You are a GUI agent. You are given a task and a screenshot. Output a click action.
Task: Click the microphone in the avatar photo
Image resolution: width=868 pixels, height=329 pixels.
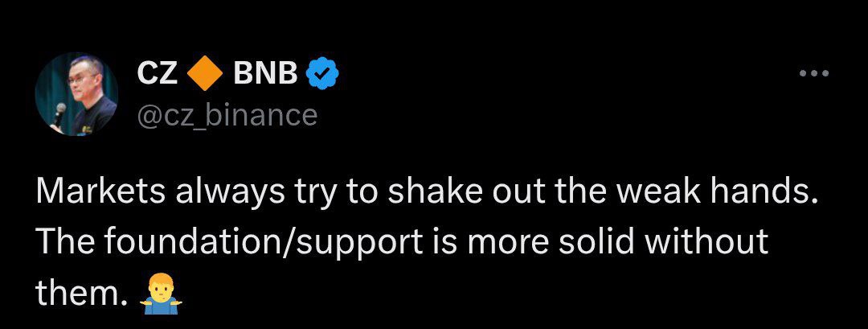(59, 113)
